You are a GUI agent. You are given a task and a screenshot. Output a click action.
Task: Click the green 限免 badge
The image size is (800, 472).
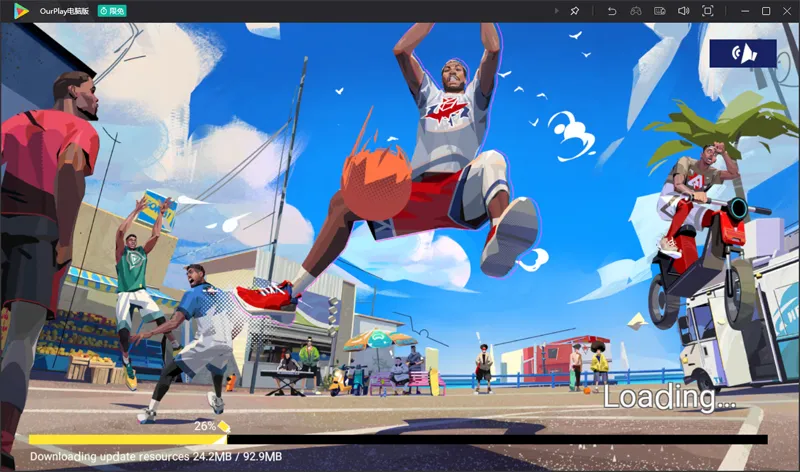112,11
